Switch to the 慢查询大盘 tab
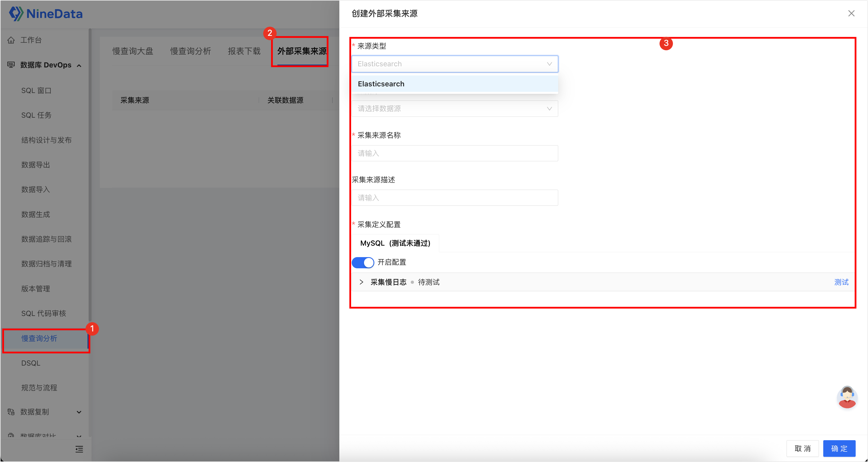This screenshot has height=462, width=868. point(133,51)
